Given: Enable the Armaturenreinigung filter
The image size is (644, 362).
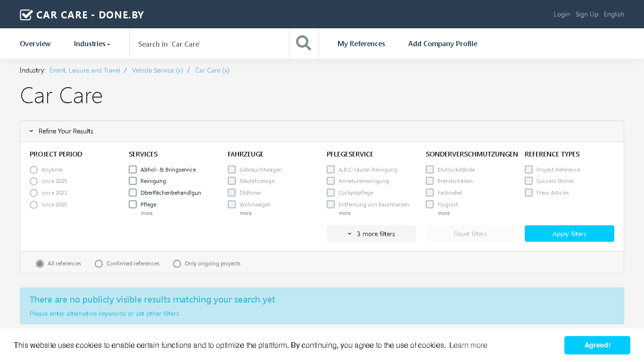Looking at the screenshot, I should [330, 181].
